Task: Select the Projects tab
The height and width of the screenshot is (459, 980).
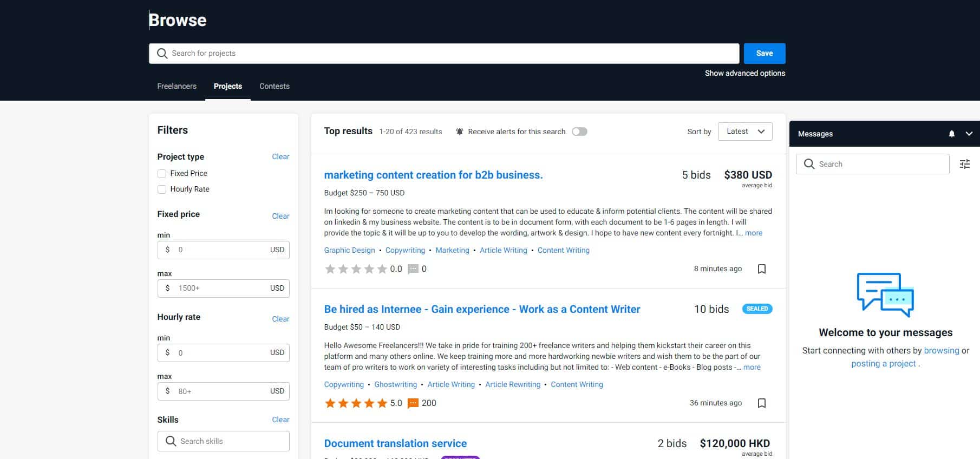Action: 228,86
